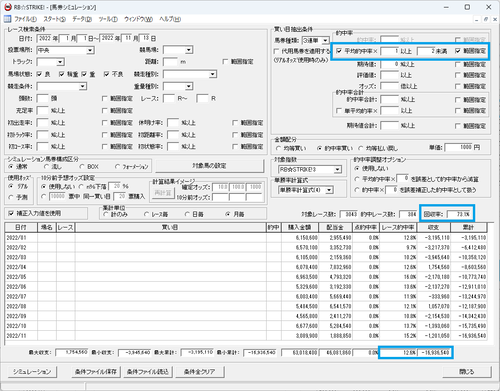Click the 回収率 result field
The image size is (500, 391).
(459, 214)
